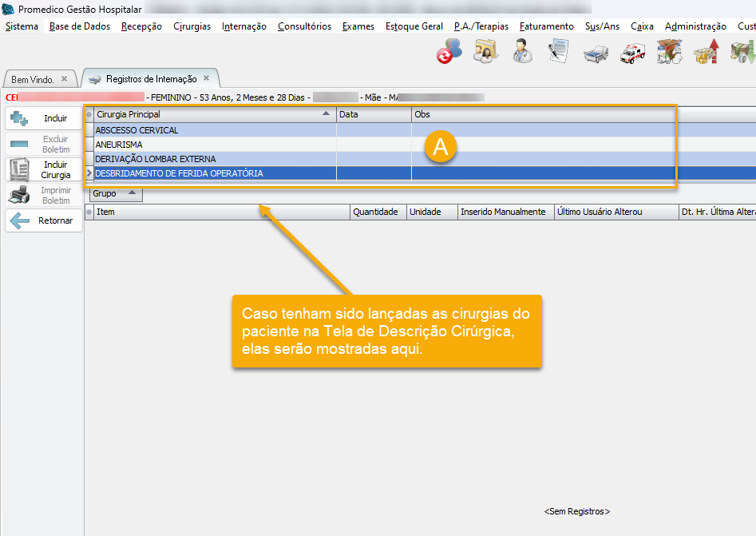Viewport: 756px width, 536px height.
Task: Click the ambulance toolbar icon
Action: [x=631, y=53]
